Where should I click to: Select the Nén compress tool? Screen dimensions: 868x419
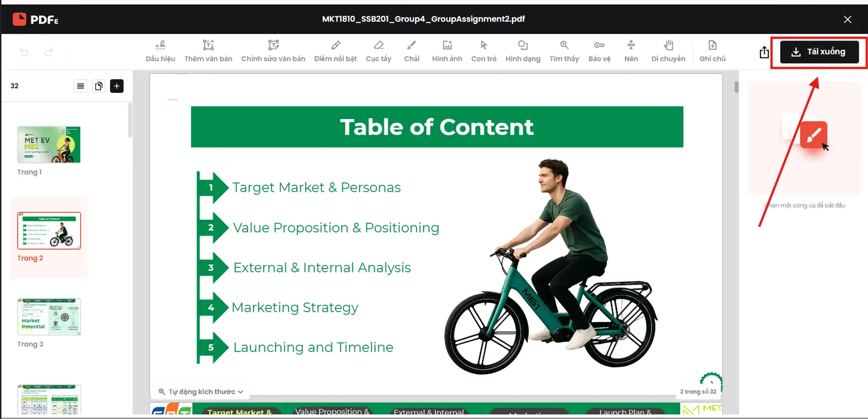(631, 51)
